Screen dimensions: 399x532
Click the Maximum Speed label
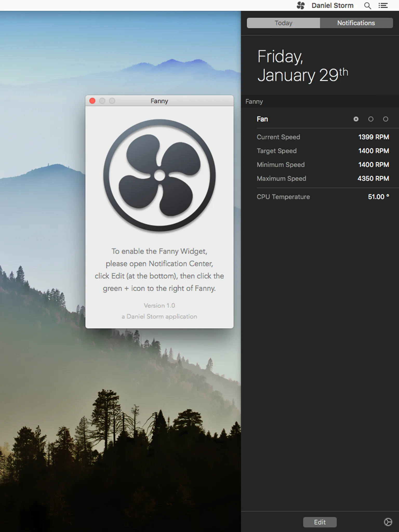[282, 178]
